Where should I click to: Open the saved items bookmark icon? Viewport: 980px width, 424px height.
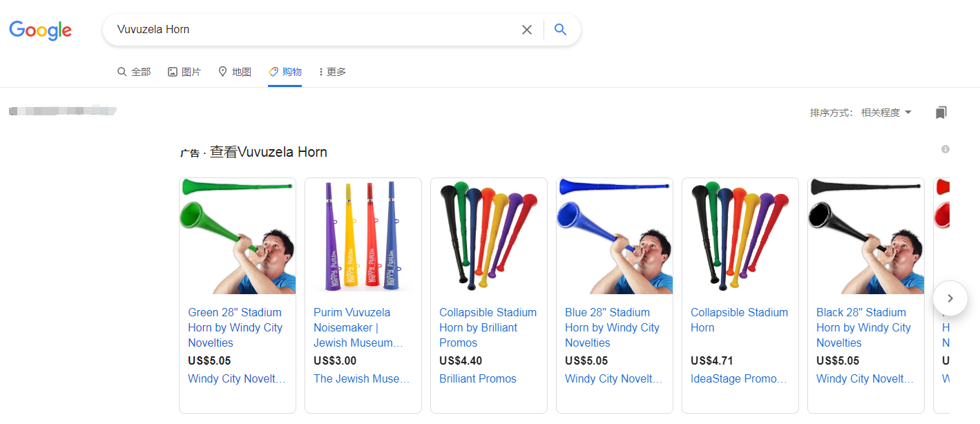[941, 113]
